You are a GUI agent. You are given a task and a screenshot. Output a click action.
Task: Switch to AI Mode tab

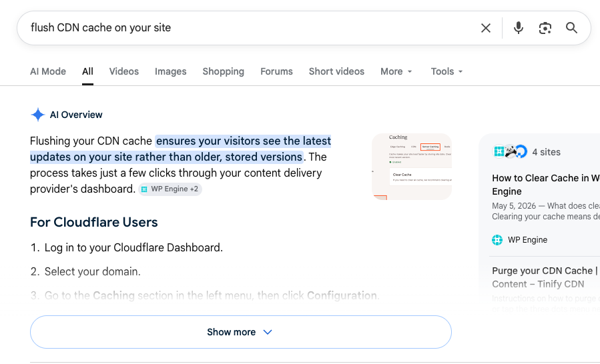(48, 71)
